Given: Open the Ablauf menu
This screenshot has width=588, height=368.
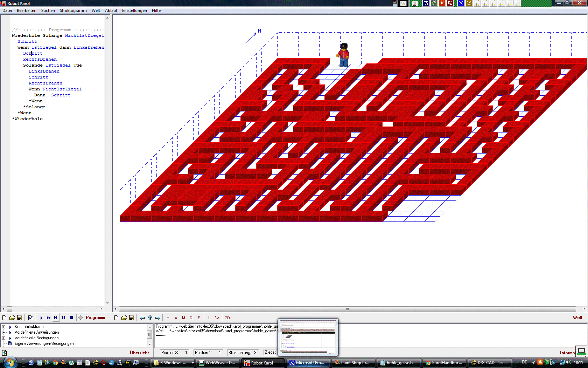Looking at the screenshot, I should (x=111, y=11).
